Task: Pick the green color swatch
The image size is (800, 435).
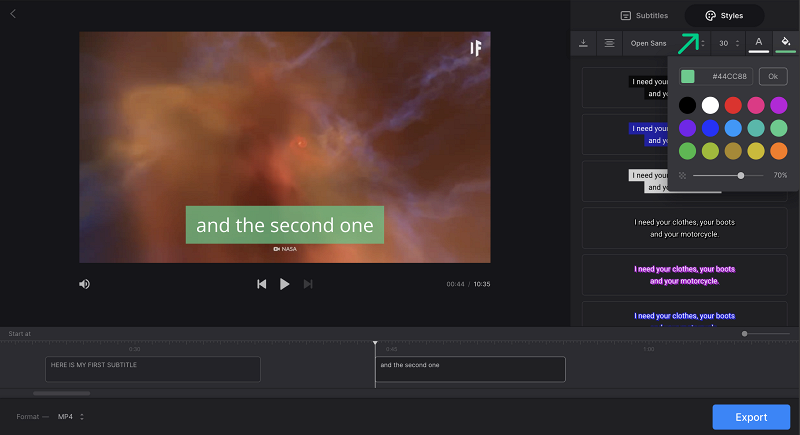Action: click(x=687, y=151)
